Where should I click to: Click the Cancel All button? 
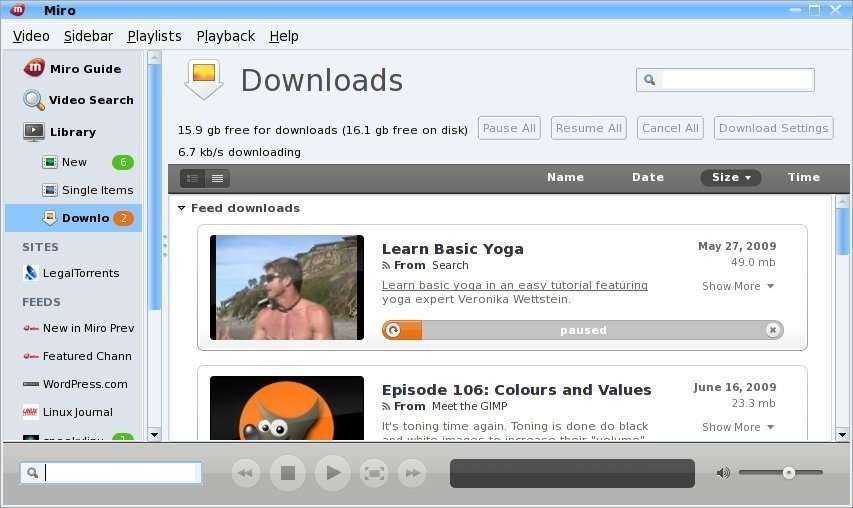pyautogui.click(x=670, y=128)
